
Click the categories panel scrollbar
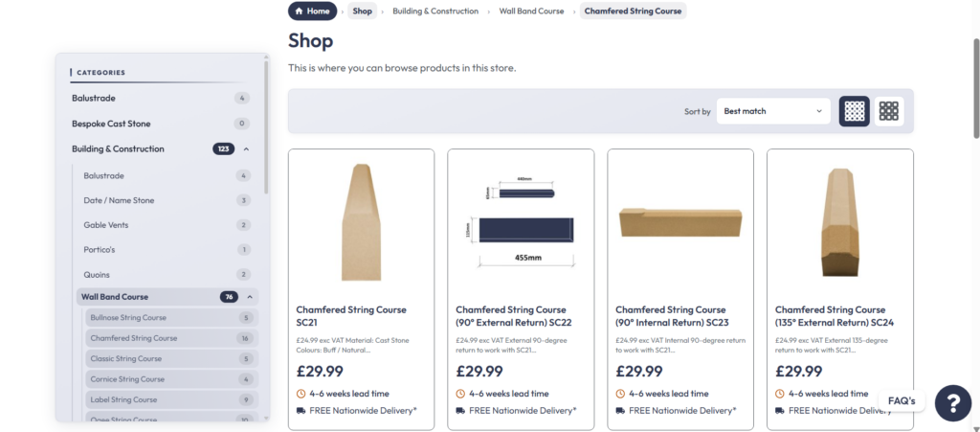[266, 125]
